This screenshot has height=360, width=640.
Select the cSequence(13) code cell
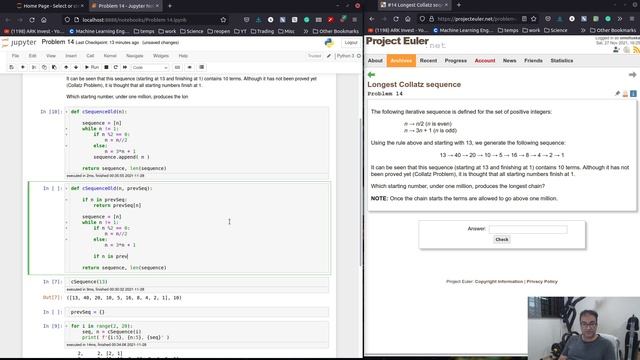tap(197, 282)
